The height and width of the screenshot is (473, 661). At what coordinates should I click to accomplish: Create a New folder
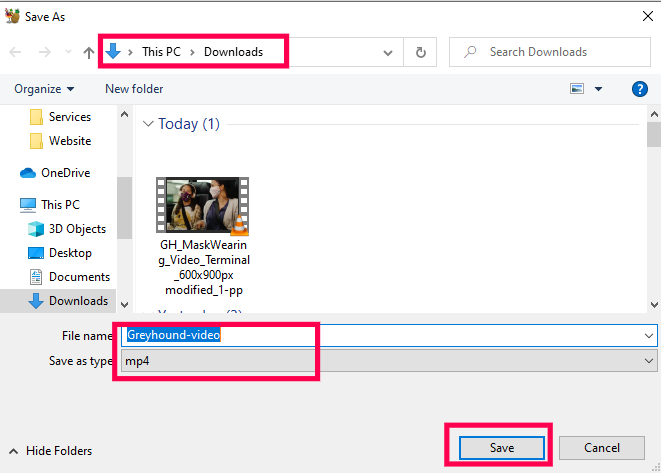pos(134,89)
